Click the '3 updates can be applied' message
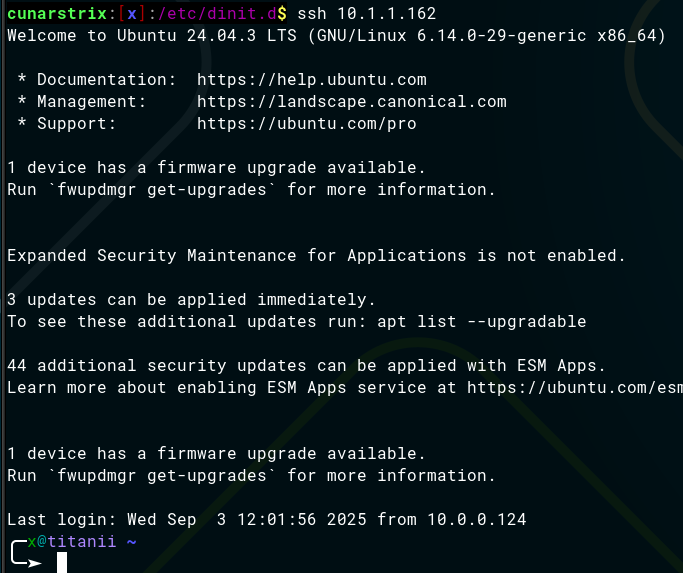 (191, 299)
